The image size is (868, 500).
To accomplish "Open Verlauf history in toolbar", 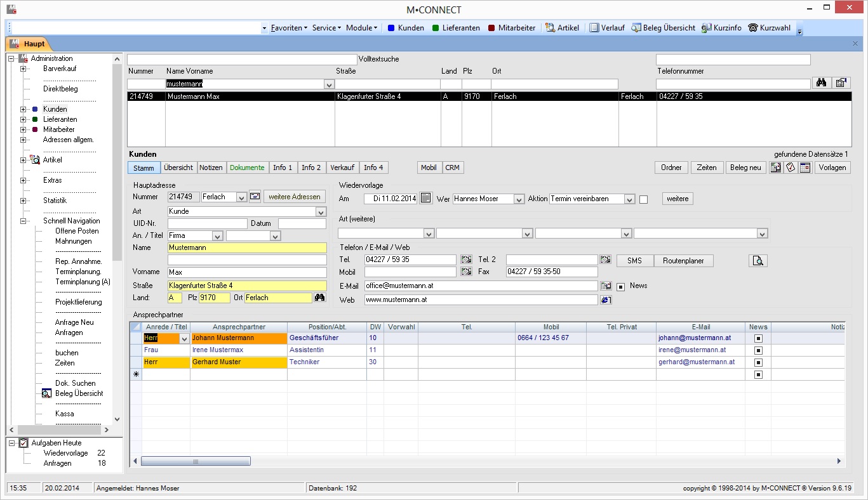I will point(607,28).
